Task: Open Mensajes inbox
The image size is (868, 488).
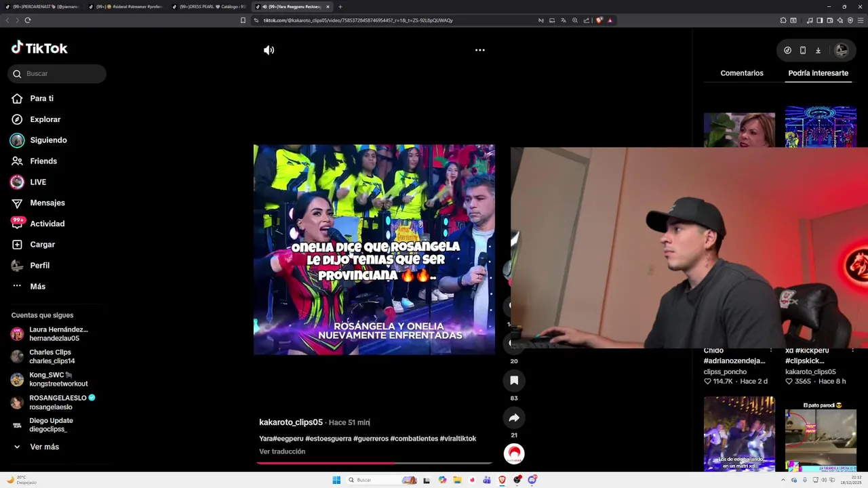Action: 47,203
